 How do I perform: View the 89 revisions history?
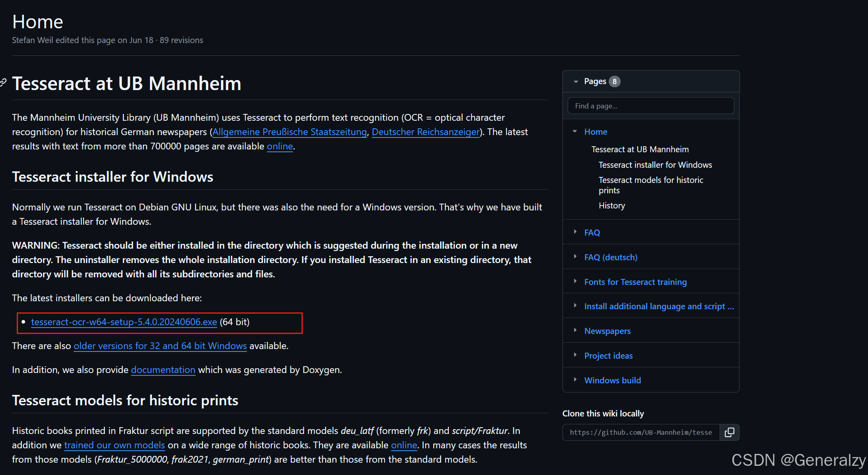coord(181,40)
